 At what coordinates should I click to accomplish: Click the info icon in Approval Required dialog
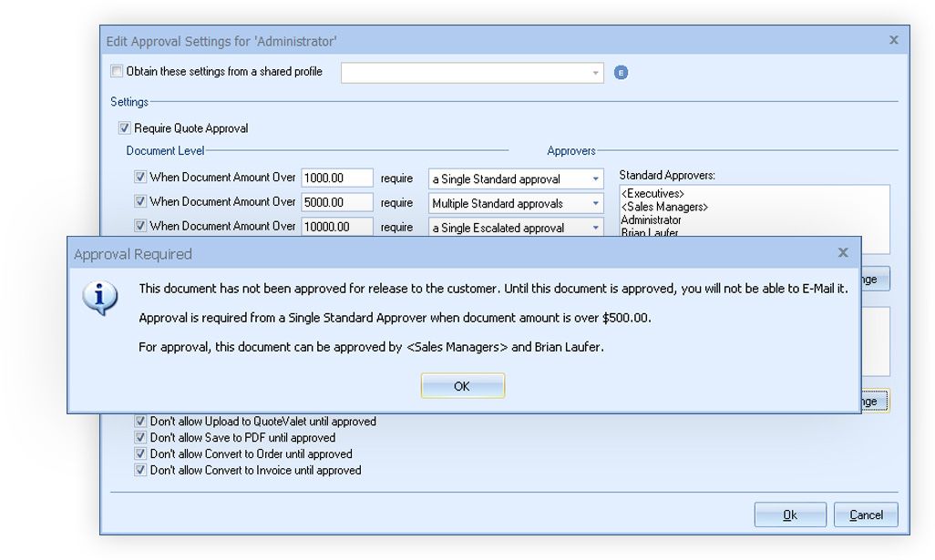click(100, 297)
